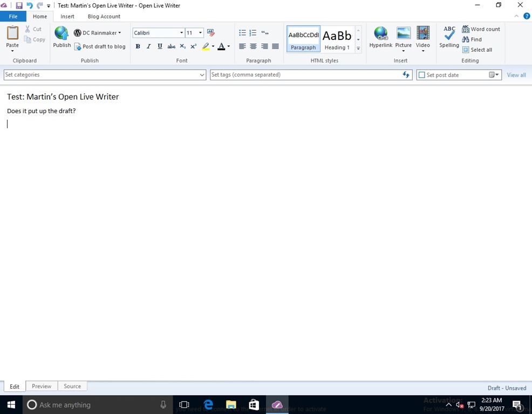The image size is (532, 414).
Task: Open File Explorer from the taskbar
Action: click(x=231, y=404)
